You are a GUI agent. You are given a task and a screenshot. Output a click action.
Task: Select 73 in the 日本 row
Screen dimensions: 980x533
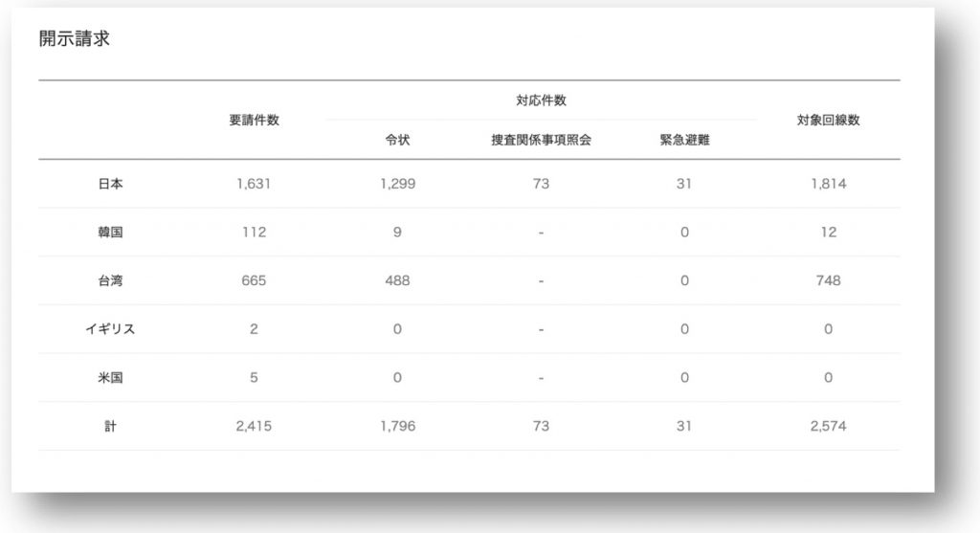pyautogui.click(x=542, y=184)
